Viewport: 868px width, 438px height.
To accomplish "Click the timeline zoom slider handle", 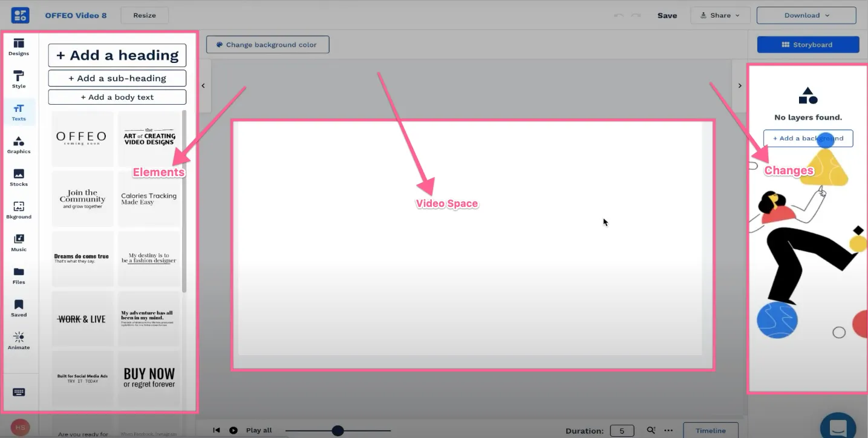I will [338, 430].
